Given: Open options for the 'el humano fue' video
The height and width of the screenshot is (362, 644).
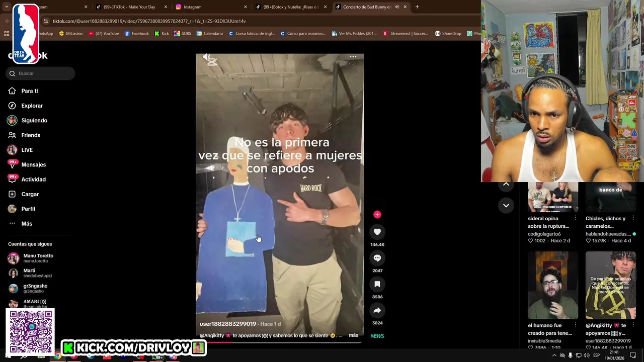Looking at the screenshot, I should 575,325.
